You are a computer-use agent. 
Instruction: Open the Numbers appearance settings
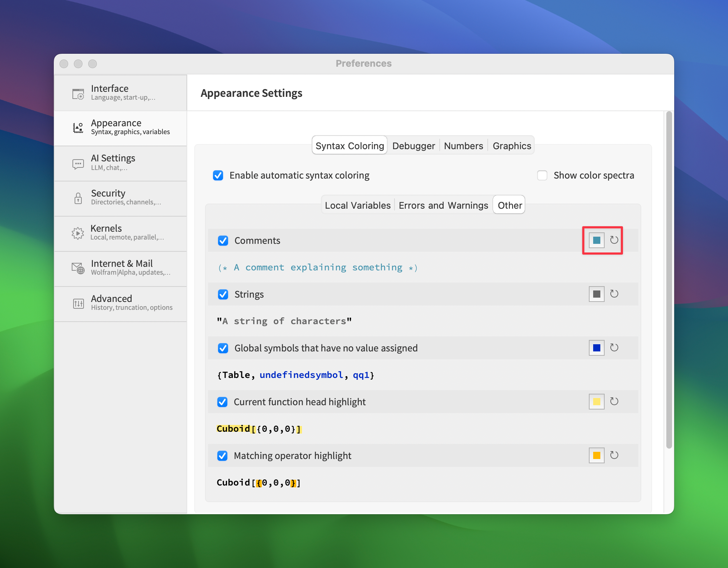click(463, 145)
